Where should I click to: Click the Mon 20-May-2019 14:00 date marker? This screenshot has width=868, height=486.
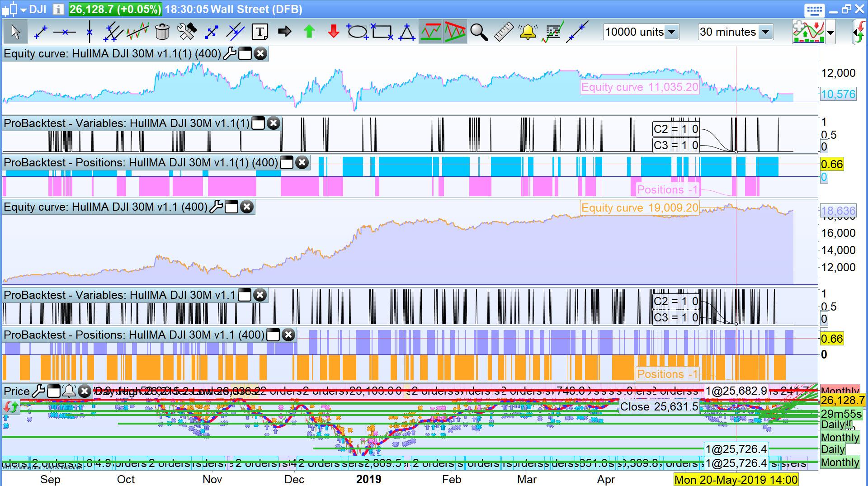pyautogui.click(x=736, y=480)
